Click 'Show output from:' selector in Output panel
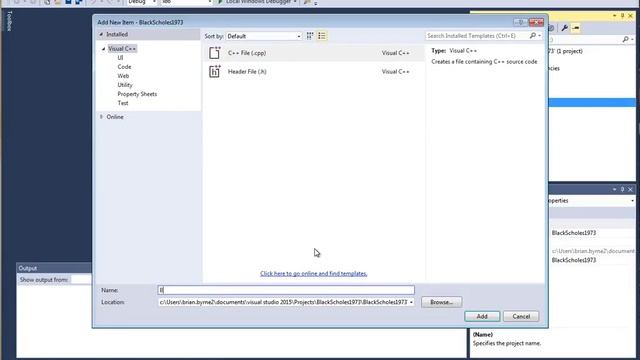The image size is (640, 360). pos(81,280)
